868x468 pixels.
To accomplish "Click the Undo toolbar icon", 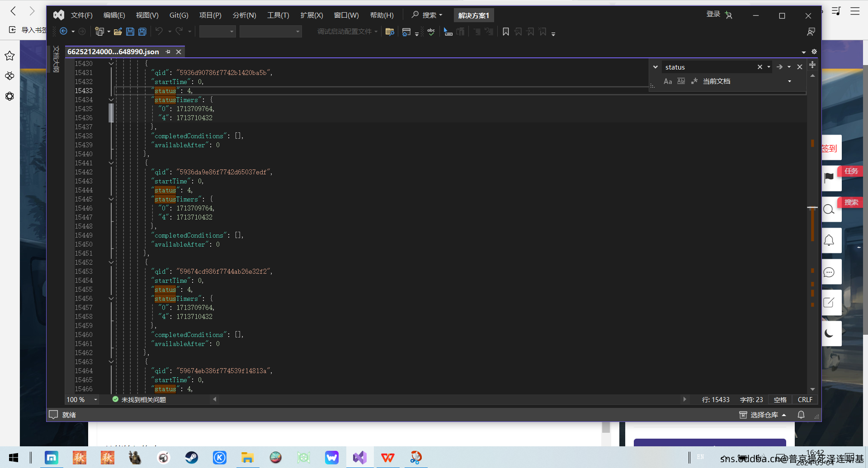I will click(159, 32).
